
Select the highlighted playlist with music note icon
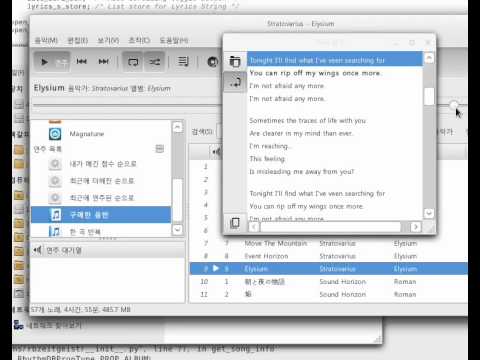tap(101, 215)
